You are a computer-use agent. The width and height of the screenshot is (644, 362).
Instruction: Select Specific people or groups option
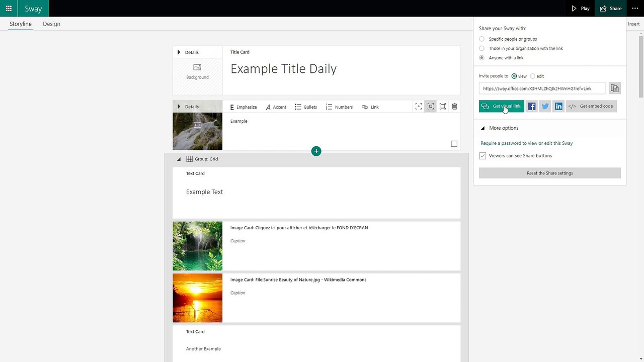click(481, 39)
